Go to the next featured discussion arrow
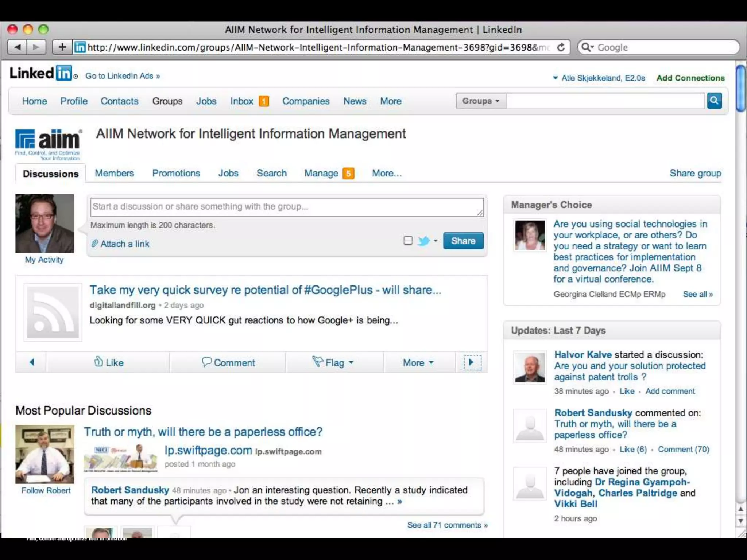 [472, 362]
